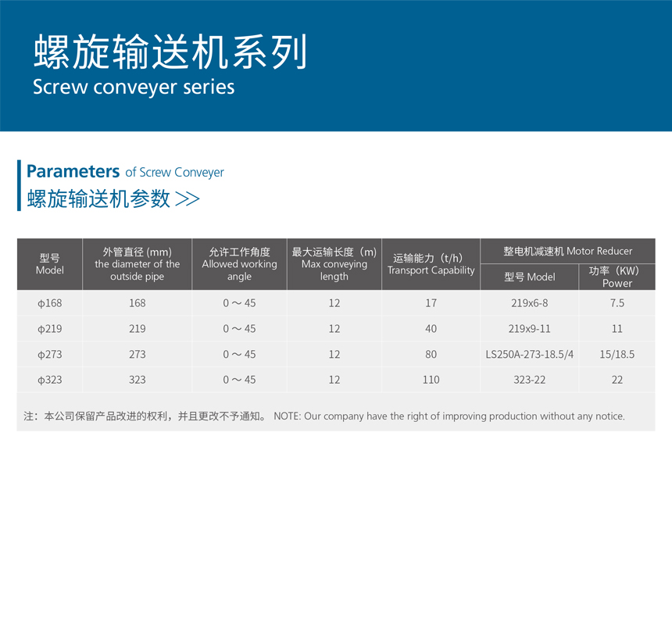Click the 'Screw conveyer series' banner subtitle
Viewport: 672px width, 629px height.
(134, 87)
